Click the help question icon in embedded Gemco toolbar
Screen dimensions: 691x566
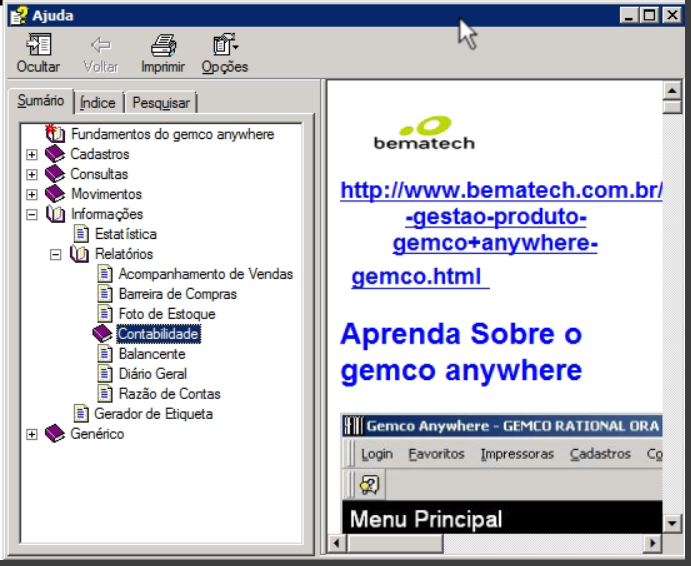coord(369,485)
